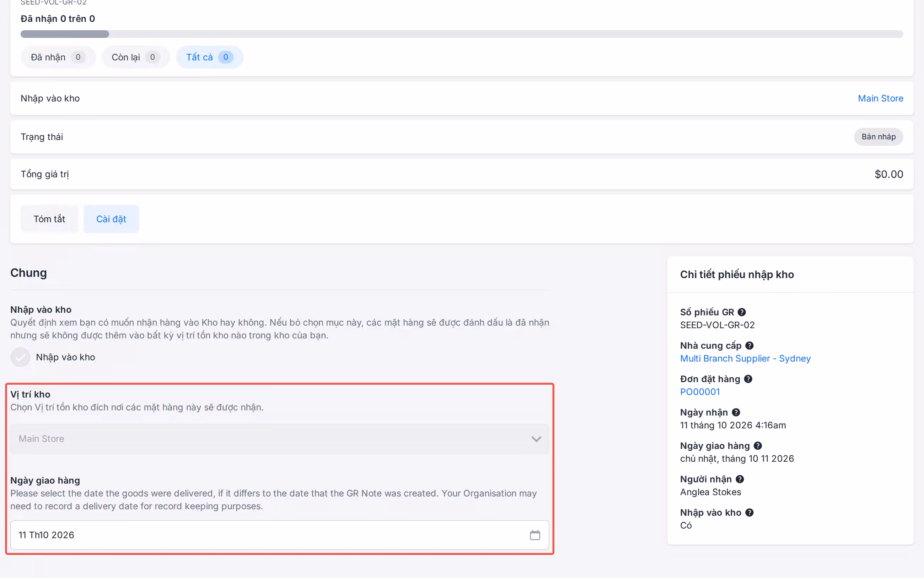
Task: Toggle the Nhập vào kho checkbox
Action: click(20, 357)
